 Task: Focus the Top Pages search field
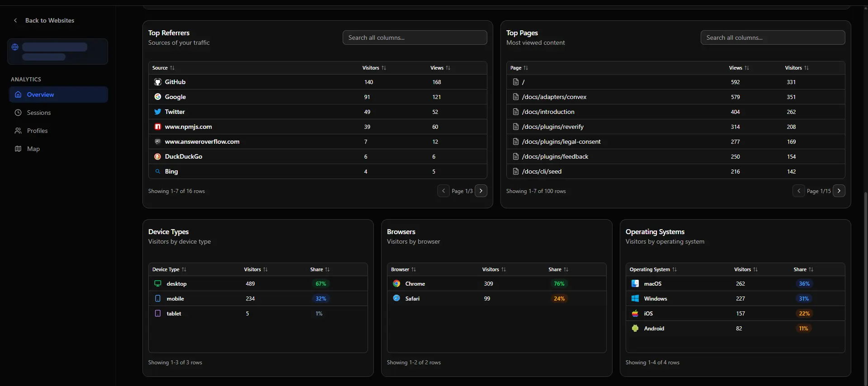click(773, 38)
